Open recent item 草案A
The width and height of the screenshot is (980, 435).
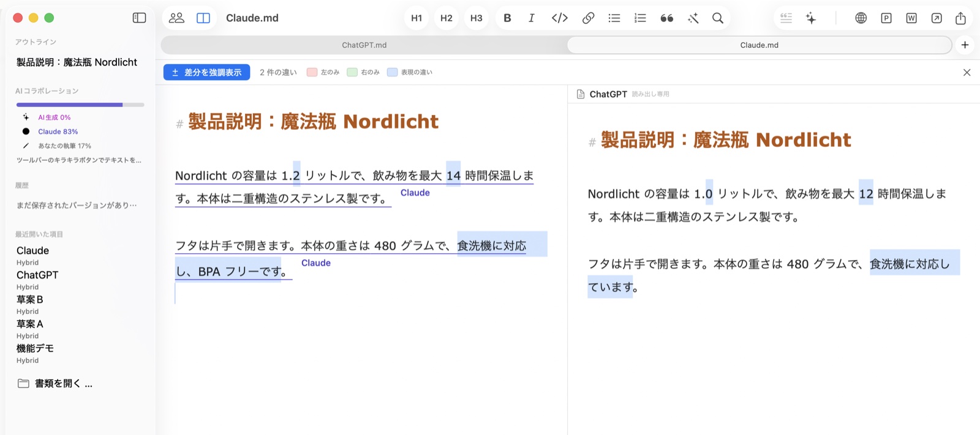click(29, 324)
